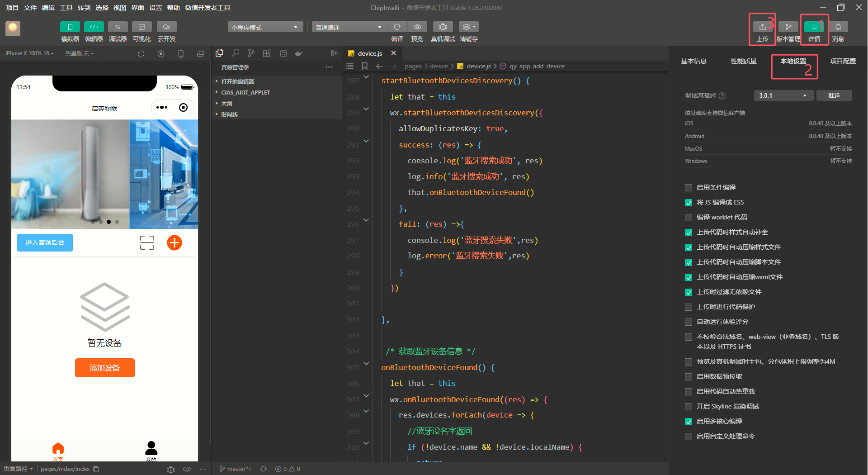Click the orange plus icon in simulator

point(175,243)
